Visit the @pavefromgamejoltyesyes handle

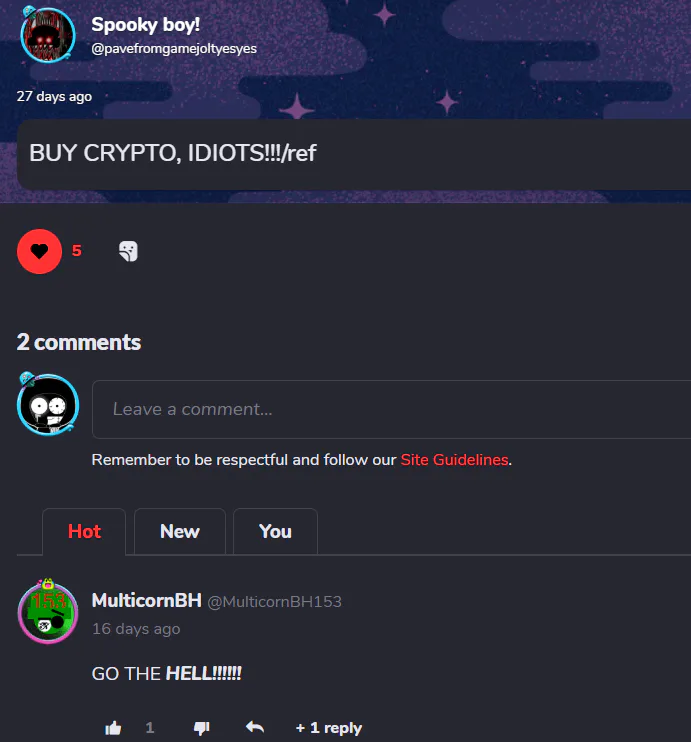[174, 49]
